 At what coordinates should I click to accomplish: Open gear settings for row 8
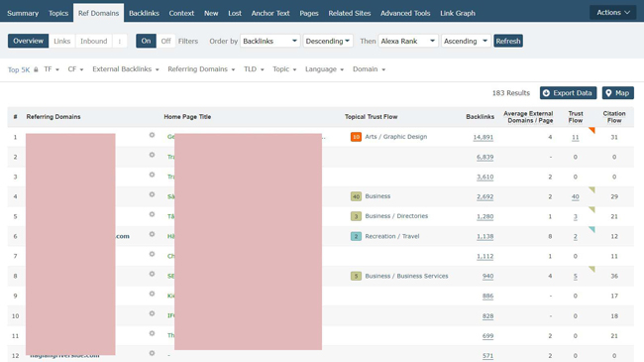[152, 274]
